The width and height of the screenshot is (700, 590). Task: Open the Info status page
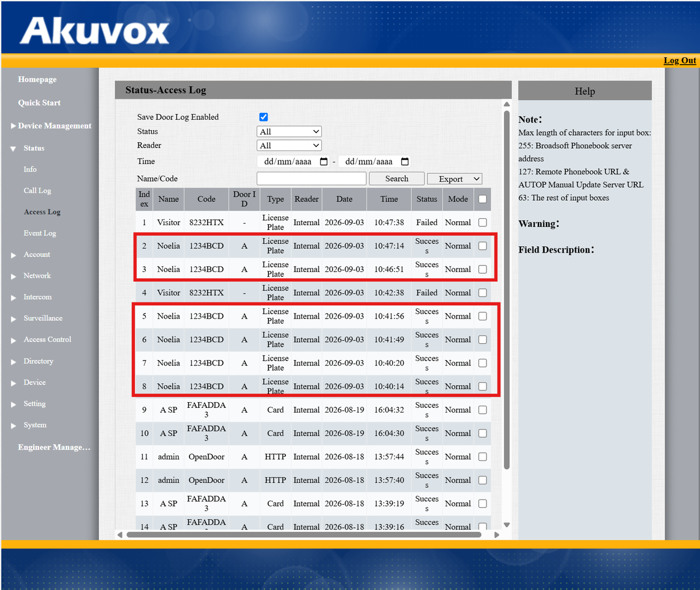[30, 169]
